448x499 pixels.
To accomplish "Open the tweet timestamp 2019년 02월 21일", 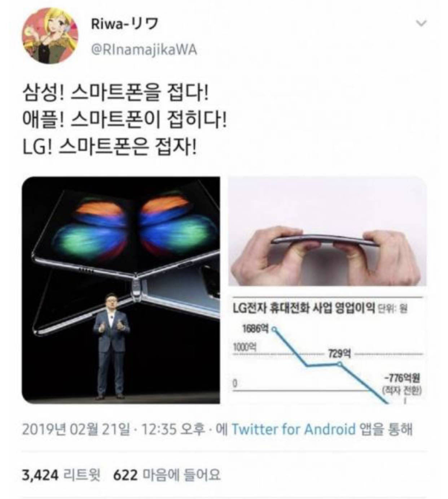I will [76, 429].
